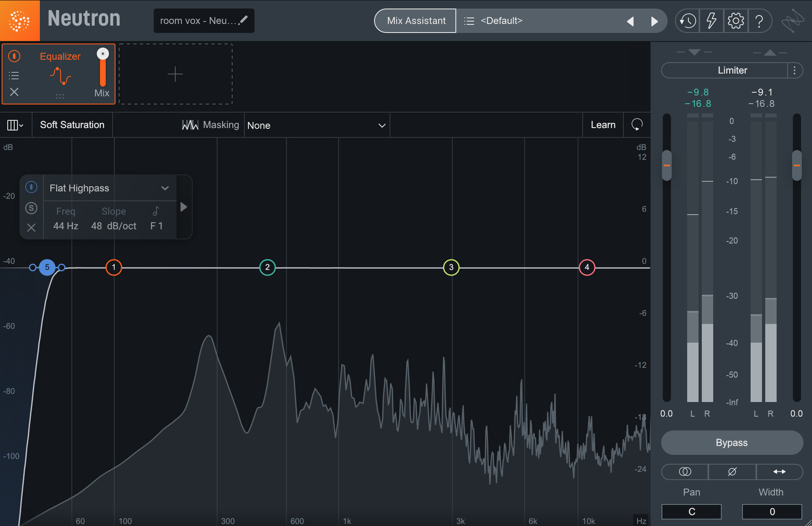Open the Equalizer module presets list icon

(x=14, y=75)
